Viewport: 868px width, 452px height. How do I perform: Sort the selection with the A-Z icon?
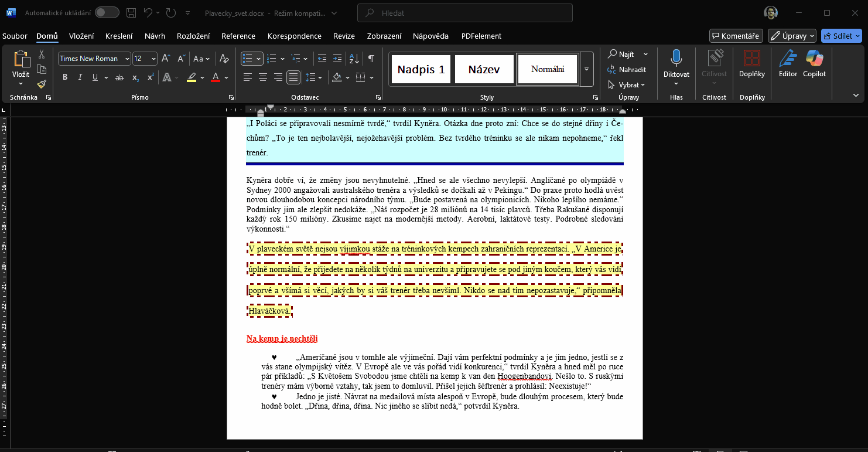tap(354, 59)
